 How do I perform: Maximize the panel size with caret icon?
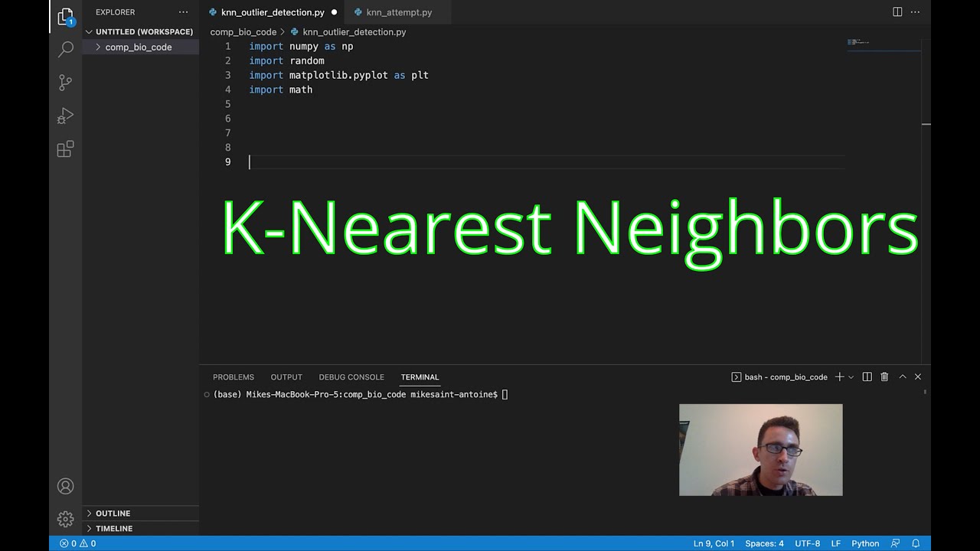point(902,377)
